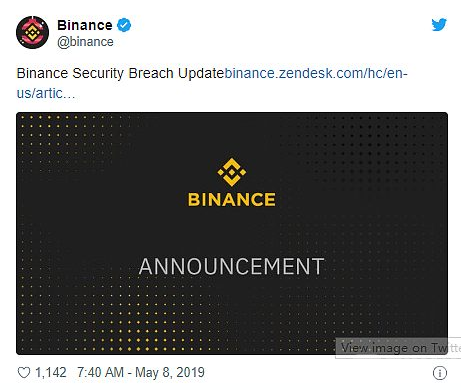Follow the binance.zendesk.com/hc/en- link

[x=316, y=73]
